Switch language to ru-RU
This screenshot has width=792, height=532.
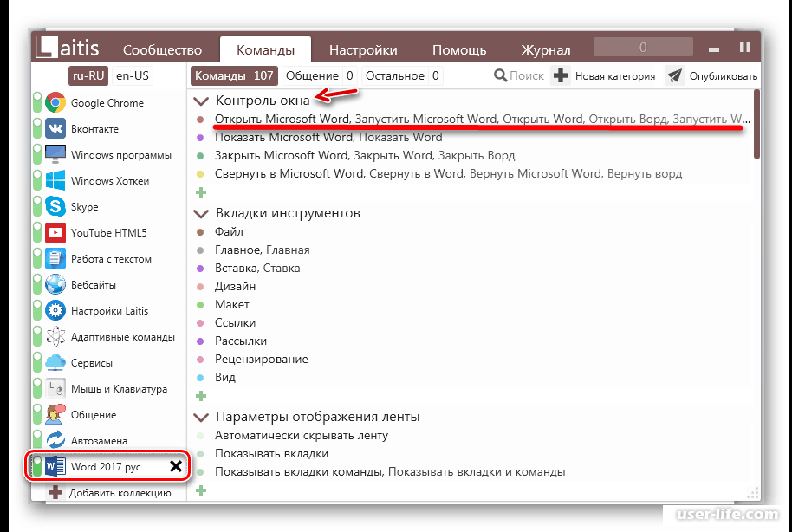88,75
